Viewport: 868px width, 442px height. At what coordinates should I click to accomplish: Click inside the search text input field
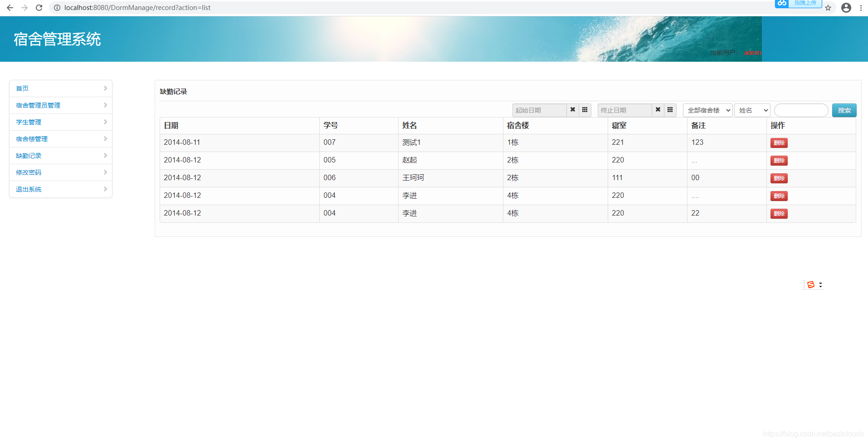pos(801,110)
